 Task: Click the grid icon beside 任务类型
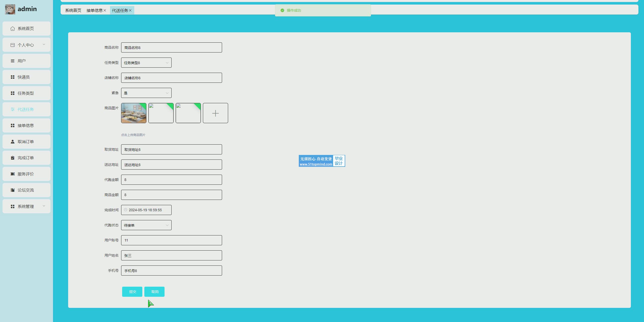pos(13,93)
